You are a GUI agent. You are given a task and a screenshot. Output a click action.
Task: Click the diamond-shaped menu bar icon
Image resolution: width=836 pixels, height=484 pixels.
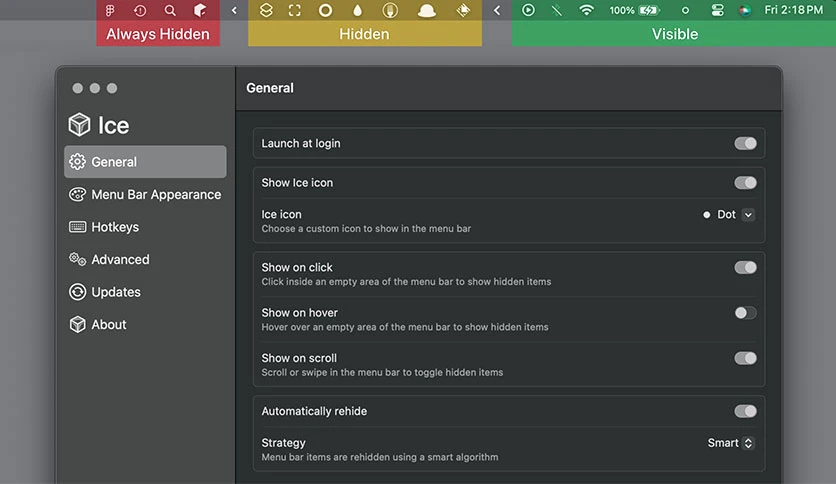(463, 10)
